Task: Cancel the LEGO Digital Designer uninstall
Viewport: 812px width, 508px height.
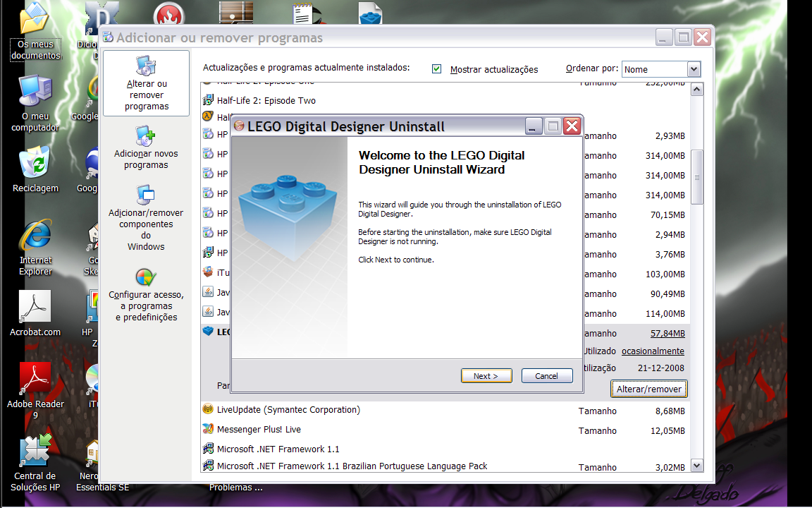Action: (547, 376)
